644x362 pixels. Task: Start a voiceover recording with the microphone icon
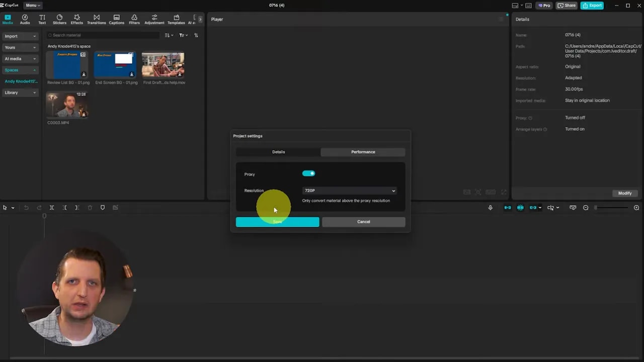click(490, 208)
